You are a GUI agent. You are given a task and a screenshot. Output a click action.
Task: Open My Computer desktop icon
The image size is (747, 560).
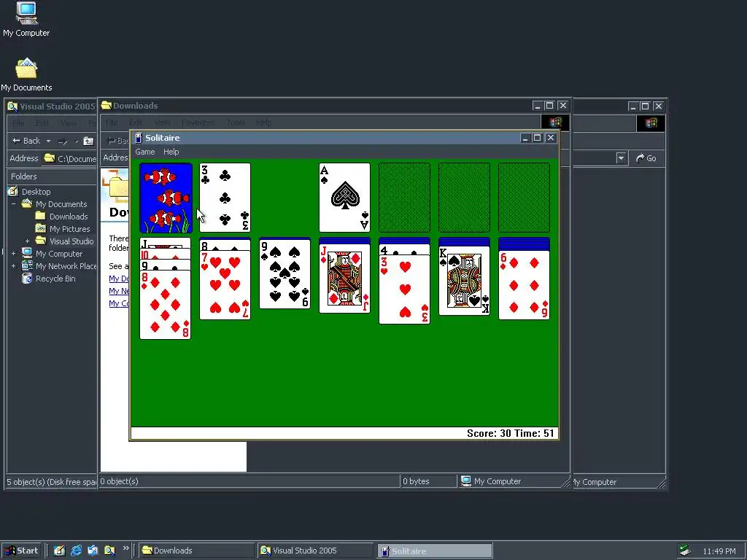(x=26, y=20)
